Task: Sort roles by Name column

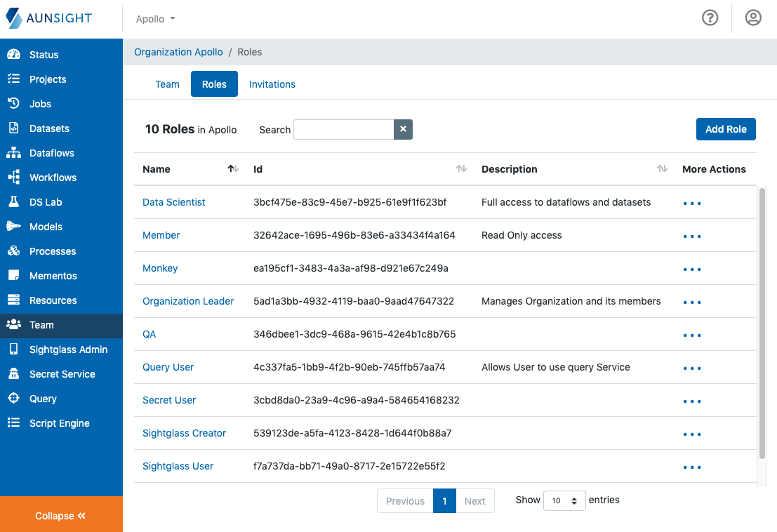Action: coord(233,169)
